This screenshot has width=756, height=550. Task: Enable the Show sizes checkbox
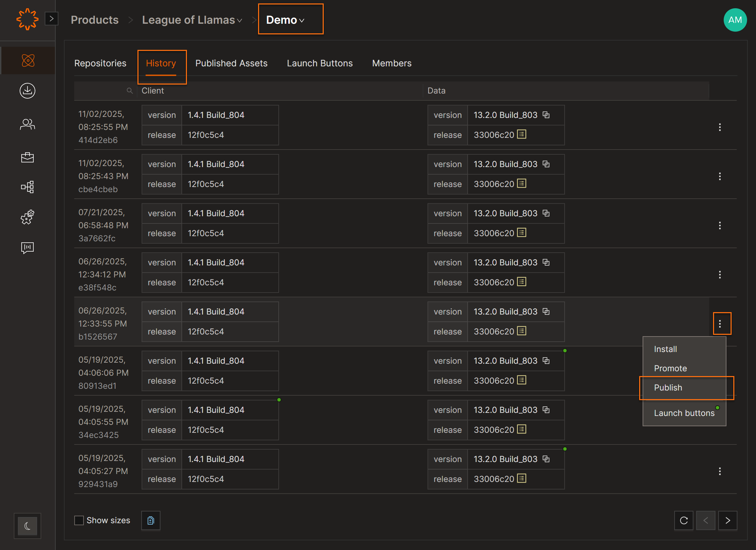click(x=79, y=520)
